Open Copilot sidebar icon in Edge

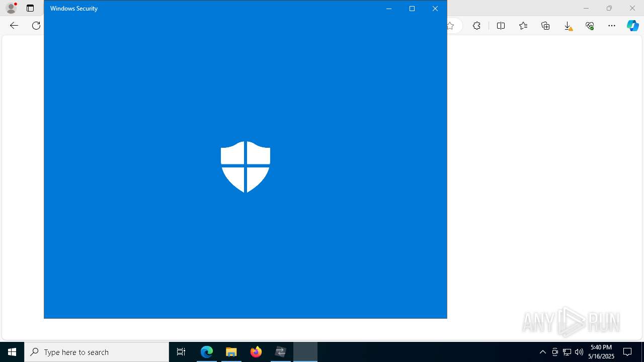pos(632,26)
